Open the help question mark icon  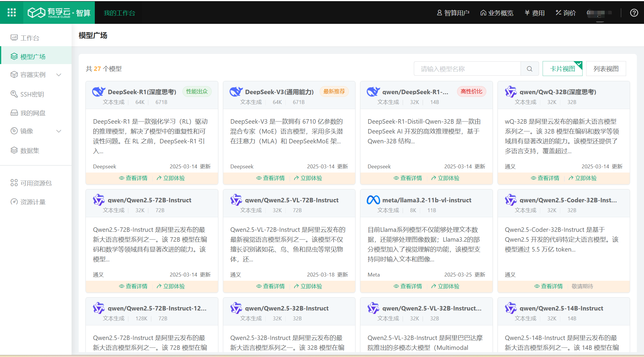coord(634,13)
